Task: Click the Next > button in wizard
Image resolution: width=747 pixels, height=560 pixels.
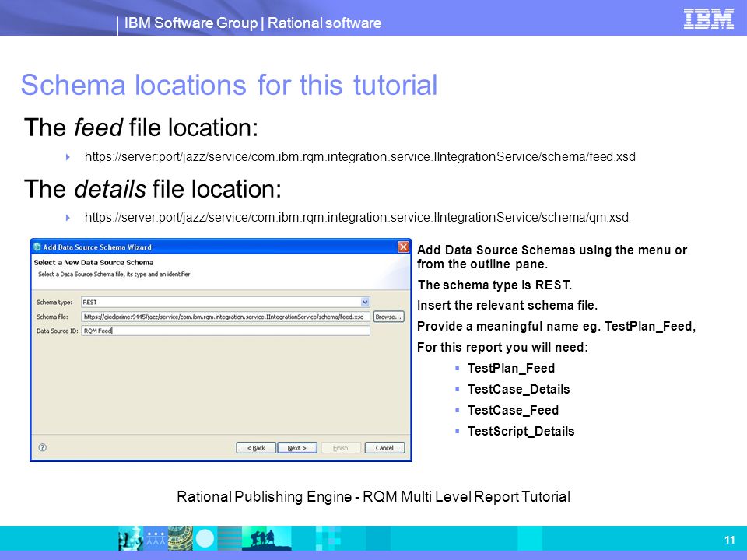Action: click(x=297, y=448)
